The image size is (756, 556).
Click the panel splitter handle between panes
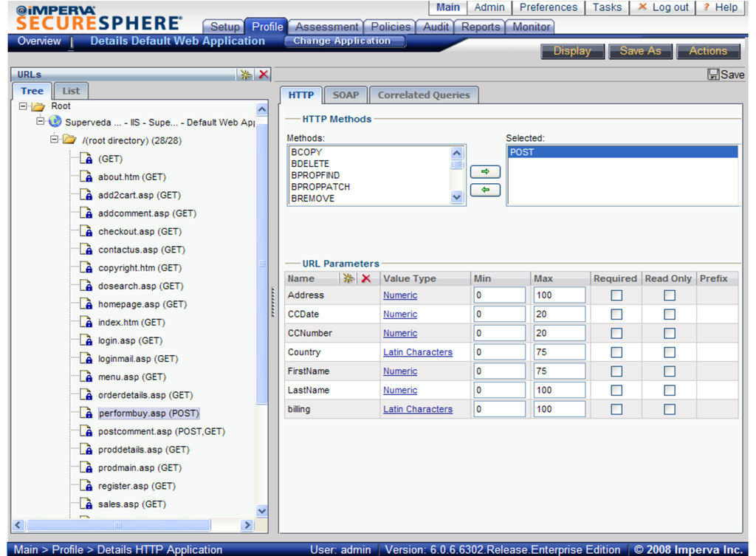click(x=272, y=302)
